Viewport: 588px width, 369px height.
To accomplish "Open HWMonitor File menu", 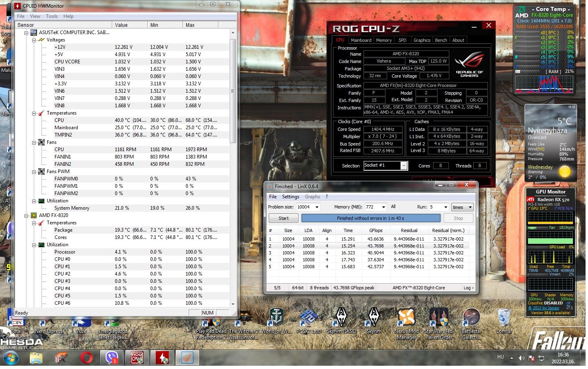I will 21,16.
